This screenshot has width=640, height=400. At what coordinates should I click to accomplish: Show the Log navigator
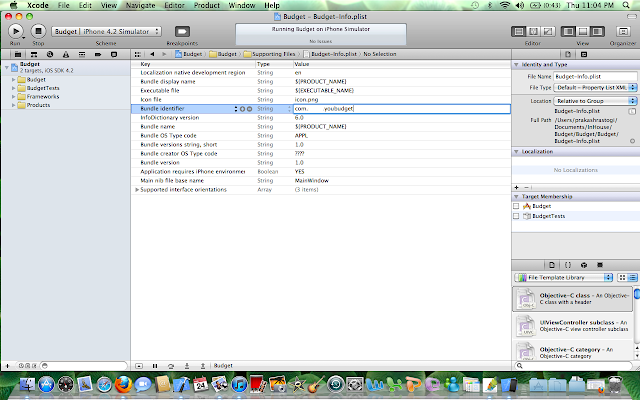click(114, 54)
